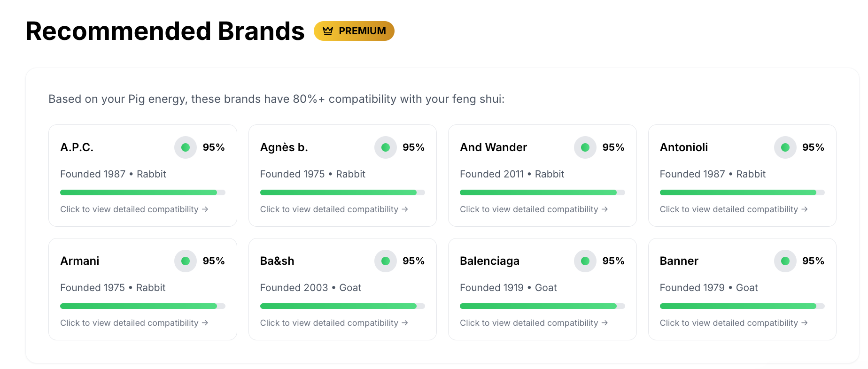868x369 pixels.
Task: Click the Banner compatibility progress bar
Action: click(x=742, y=306)
